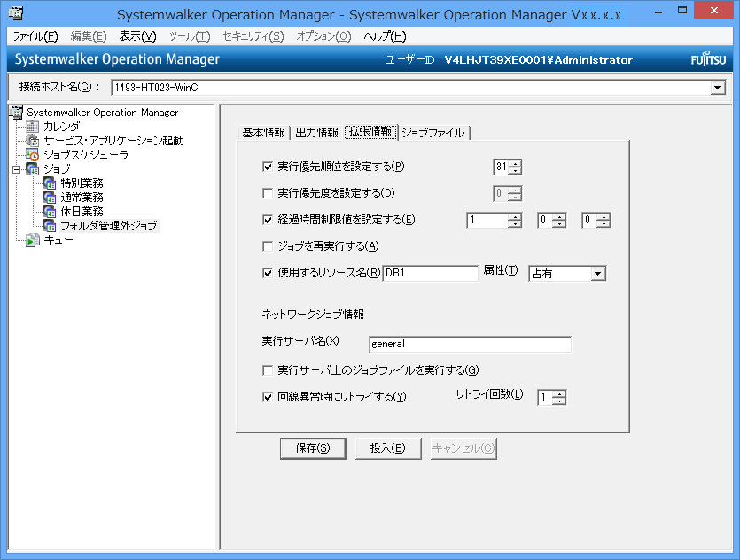Increase the リトライ回数 spinner
Viewport: 740px width, 560px height.
pyautogui.click(x=560, y=394)
